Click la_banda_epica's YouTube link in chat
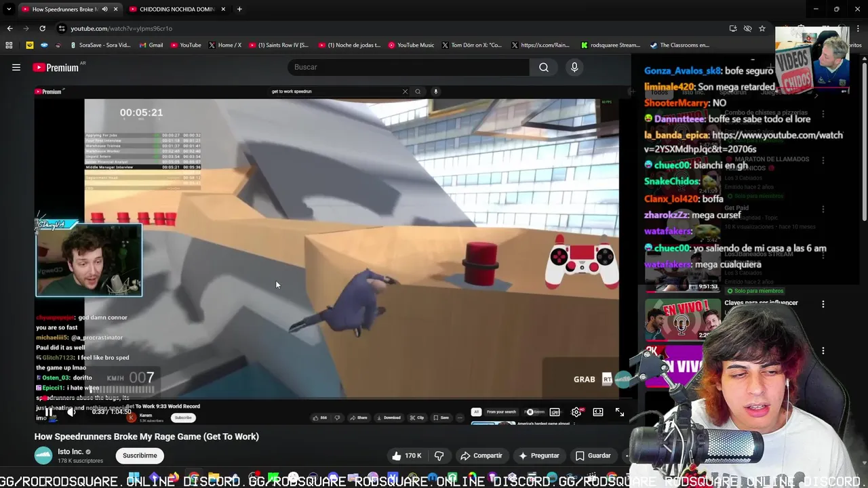Image resolution: width=868 pixels, height=488 pixels. coord(743,142)
